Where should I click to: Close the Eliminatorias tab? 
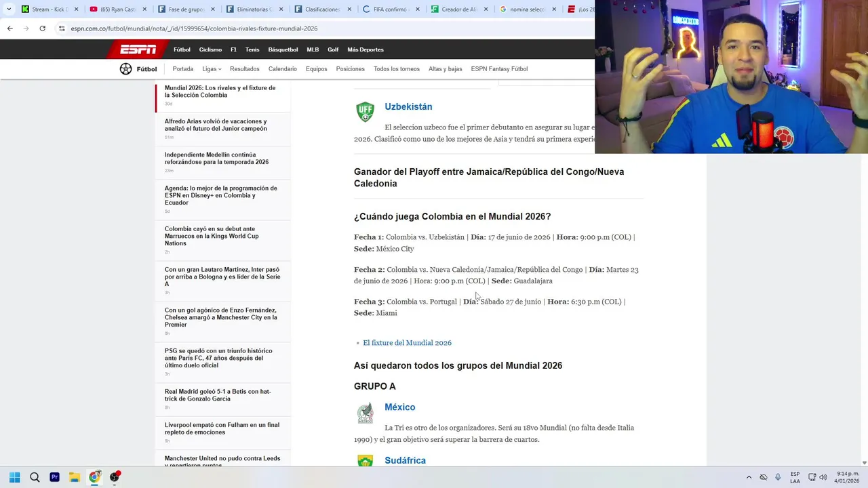pyautogui.click(x=281, y=9)
